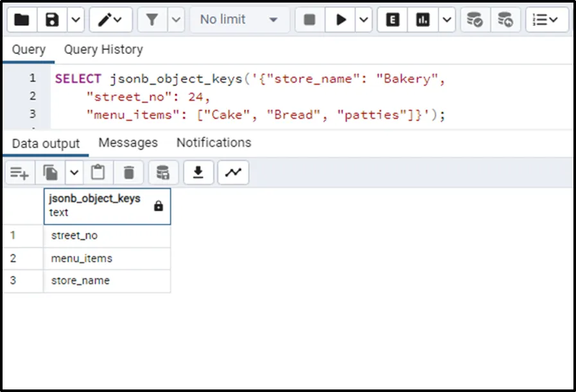Download results using the download icon
The height and width of the screenshot is (392, 576).
coord(199,173)
